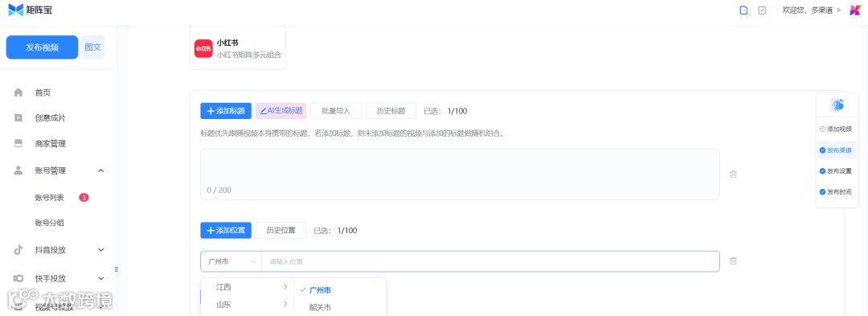The width and height of the screenshot is (868, 316).
Task: Click the 商家管理 store icon
Action: click(18, 144)
